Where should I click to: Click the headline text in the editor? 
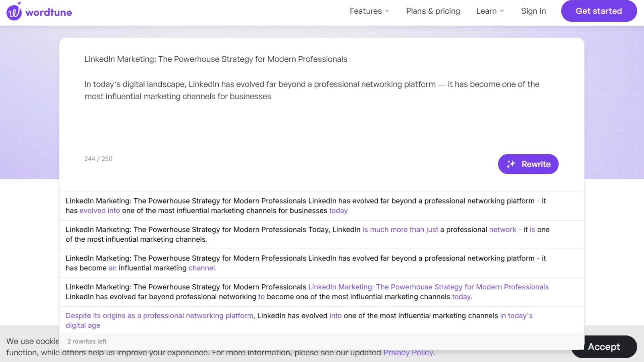216,59
